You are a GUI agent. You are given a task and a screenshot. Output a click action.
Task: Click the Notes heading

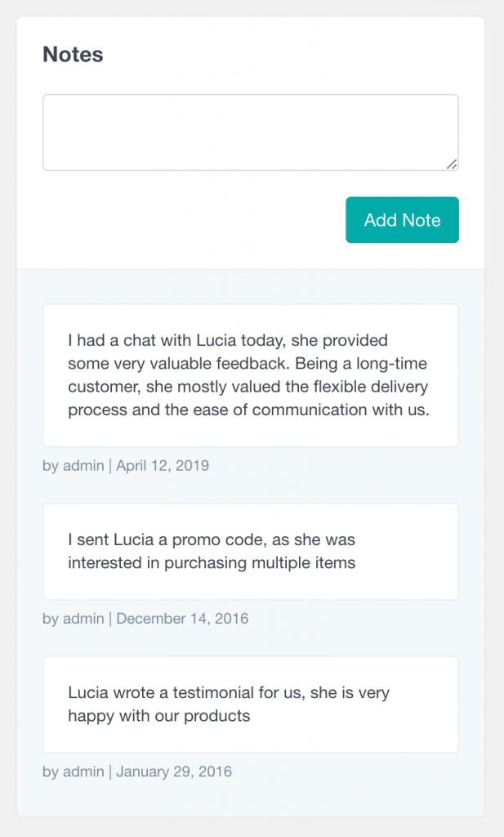pos(72,54)
